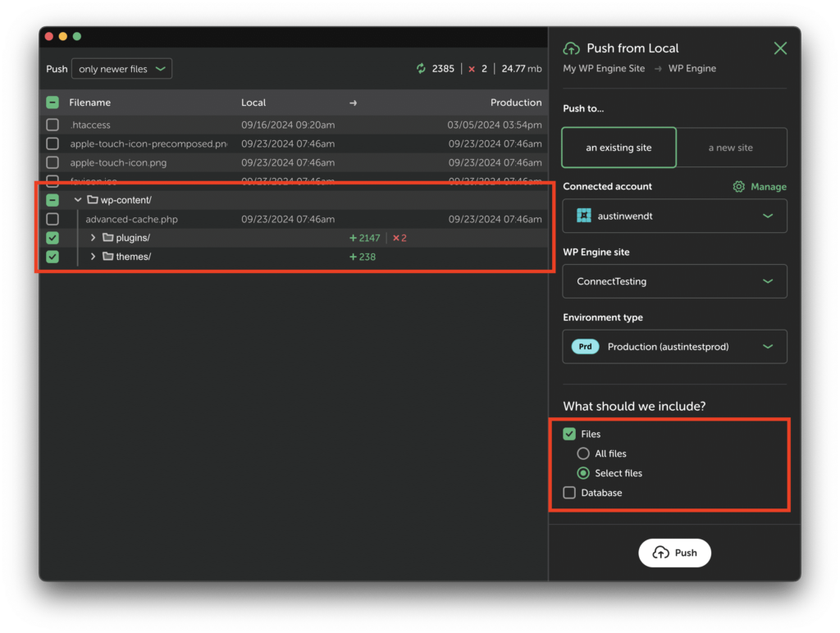This screenshot has height=633, width=840.
Task: Open the WP Engine site ConnectTesting dropdown
Action: (x=674, y=281)
